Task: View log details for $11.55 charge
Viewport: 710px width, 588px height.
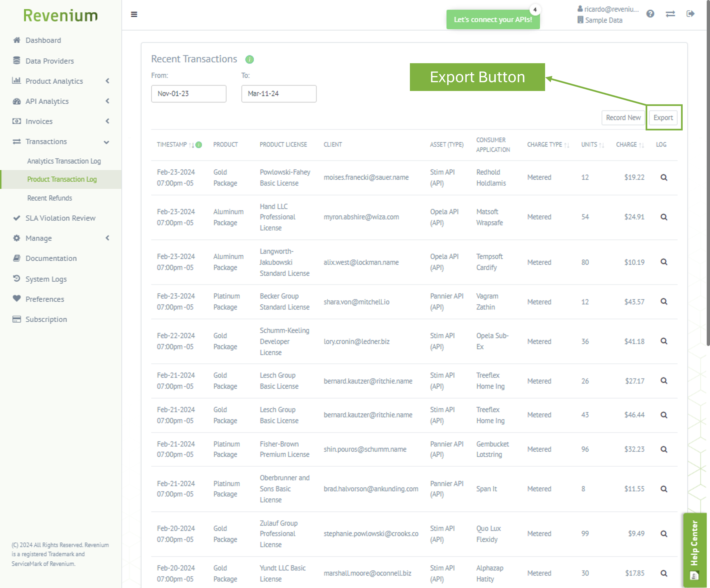Action: click(x=664, y=489)
